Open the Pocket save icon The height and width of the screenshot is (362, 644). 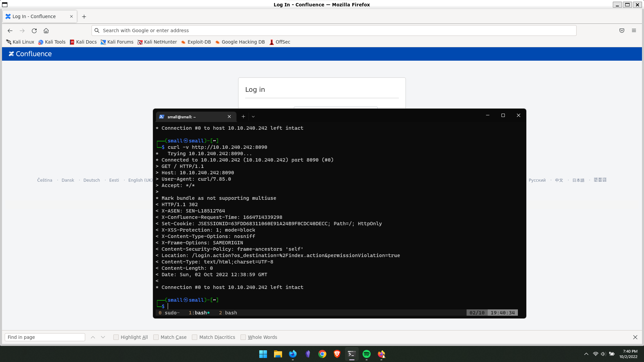click(x=622, y=31)
